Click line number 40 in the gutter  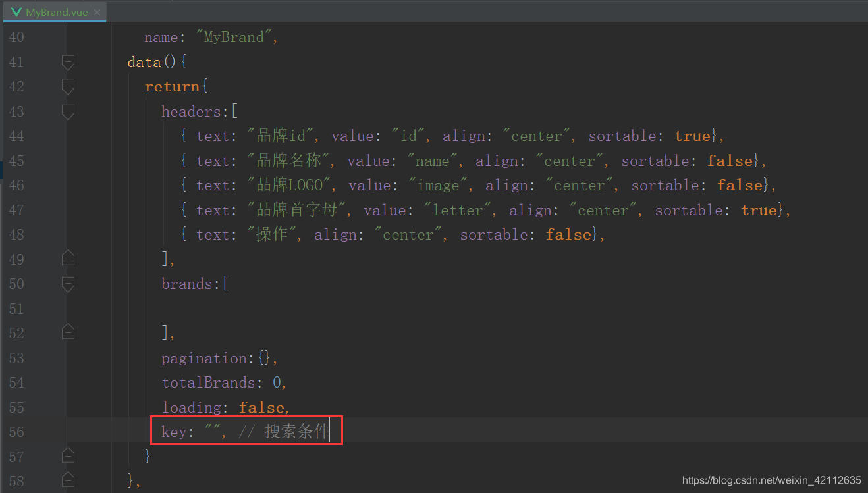pos(16,38)
